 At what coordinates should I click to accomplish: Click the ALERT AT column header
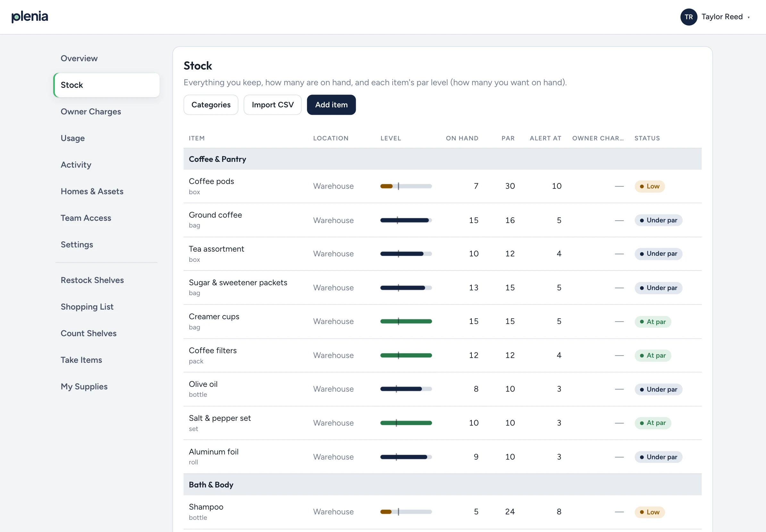click(x=545, y=138)
